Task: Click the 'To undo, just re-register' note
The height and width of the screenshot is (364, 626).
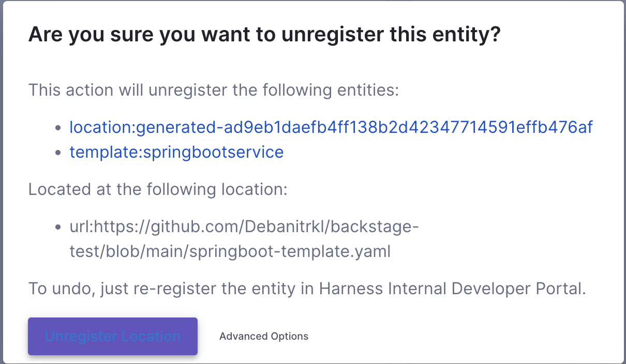Action: [307, 289]
